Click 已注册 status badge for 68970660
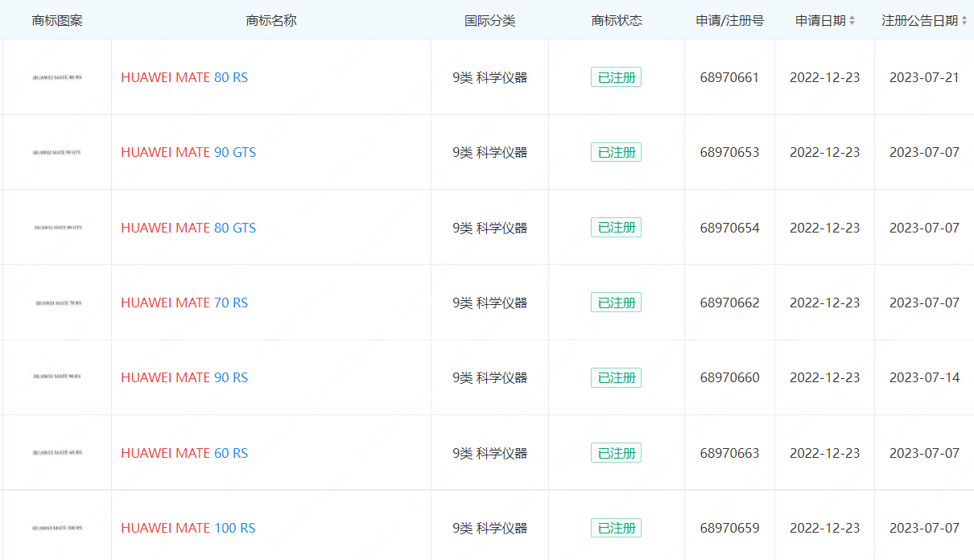 [616, 377]
